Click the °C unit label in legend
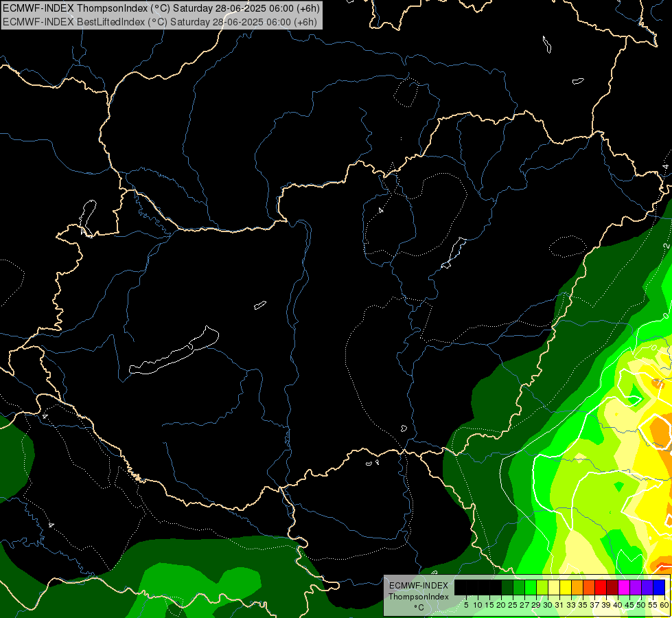 [419, 608]
